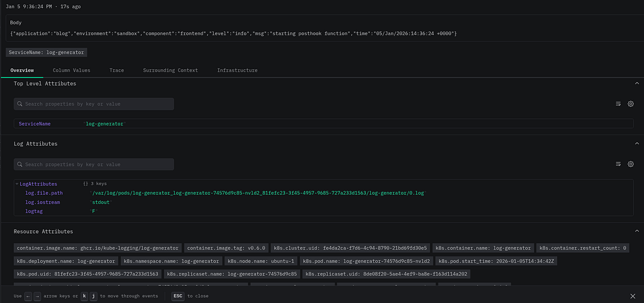
Task: Click the logtag "F" value
Action: (x=94, y=211)
